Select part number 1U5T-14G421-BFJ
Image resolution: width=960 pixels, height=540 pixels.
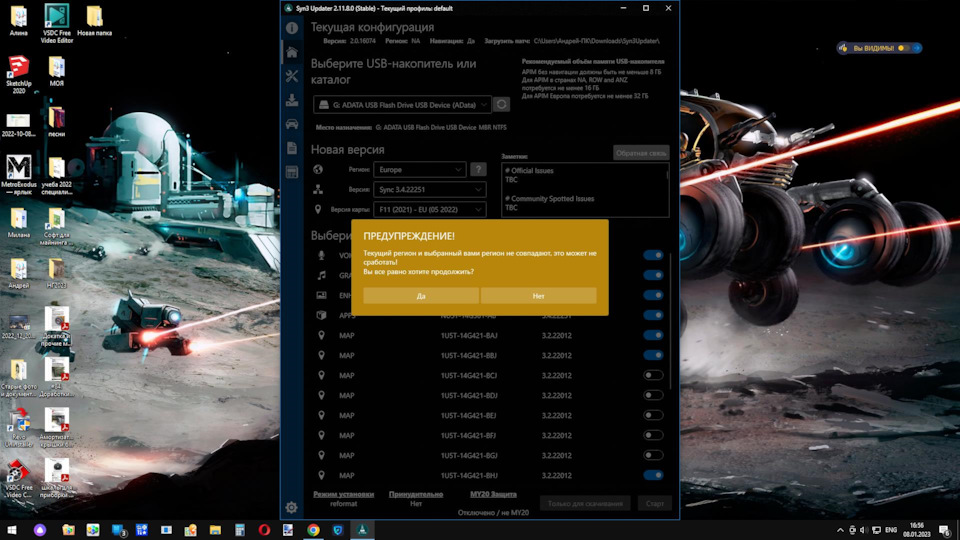click(468, 435)
